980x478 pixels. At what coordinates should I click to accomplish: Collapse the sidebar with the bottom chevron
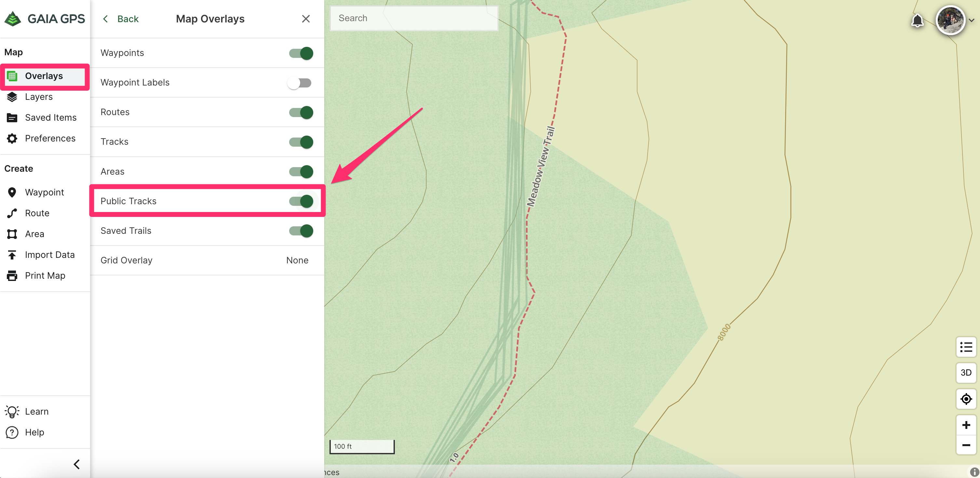point(76,464)
